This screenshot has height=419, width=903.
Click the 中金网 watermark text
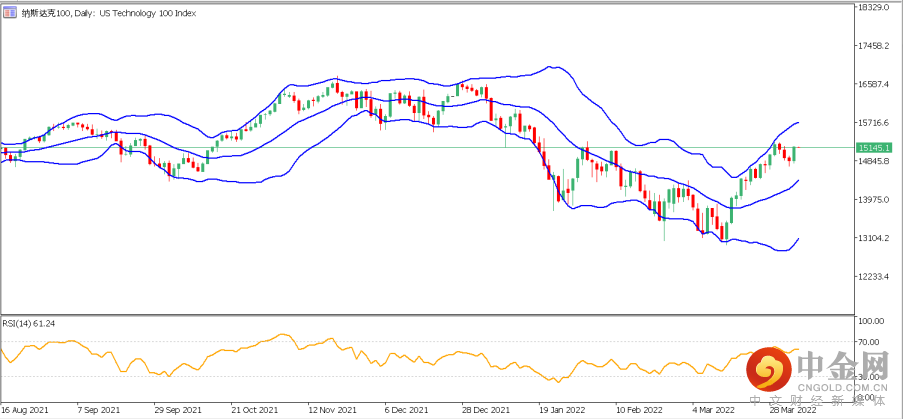coord(842,364)
